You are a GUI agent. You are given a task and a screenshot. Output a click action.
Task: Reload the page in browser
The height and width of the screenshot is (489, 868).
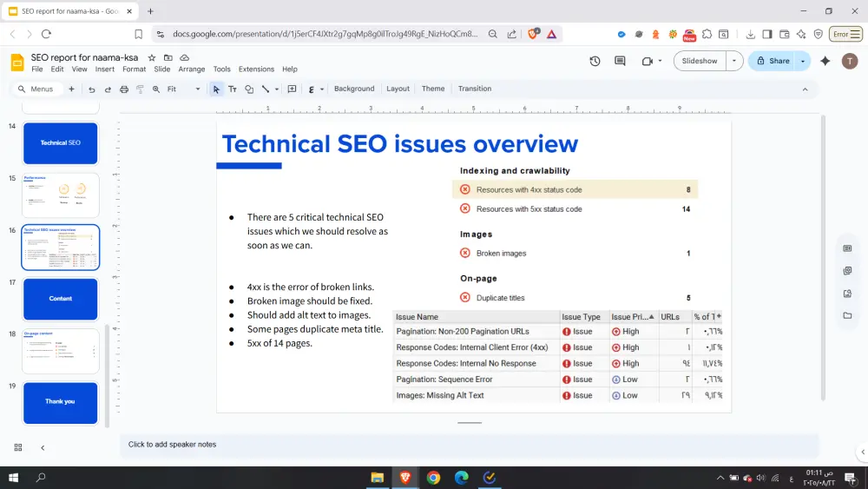(x=47, y=34)
